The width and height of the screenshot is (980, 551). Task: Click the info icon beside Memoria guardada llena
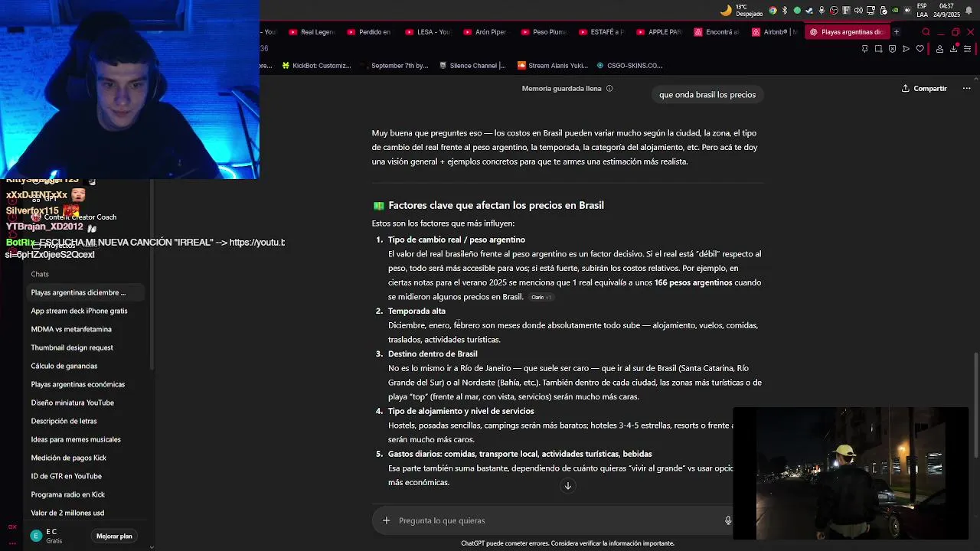tap(609, 89)
